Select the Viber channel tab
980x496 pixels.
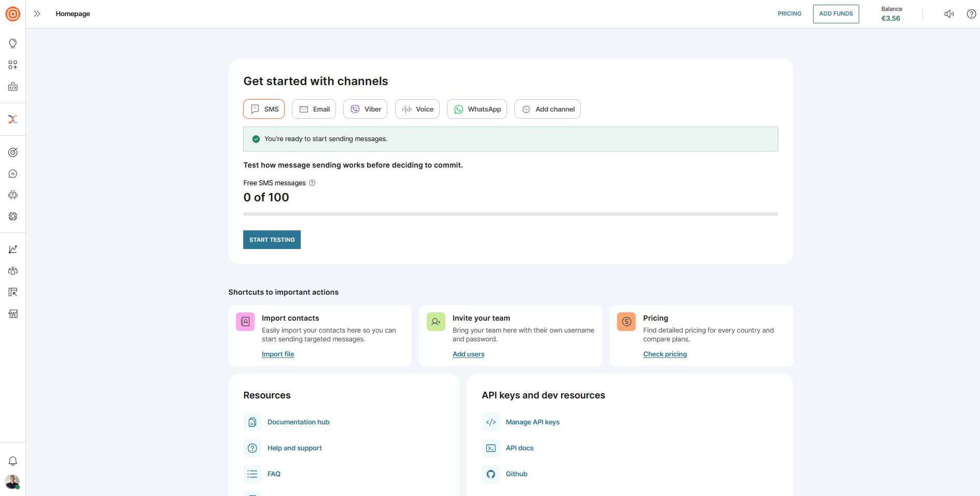click(x=365, y=109)
